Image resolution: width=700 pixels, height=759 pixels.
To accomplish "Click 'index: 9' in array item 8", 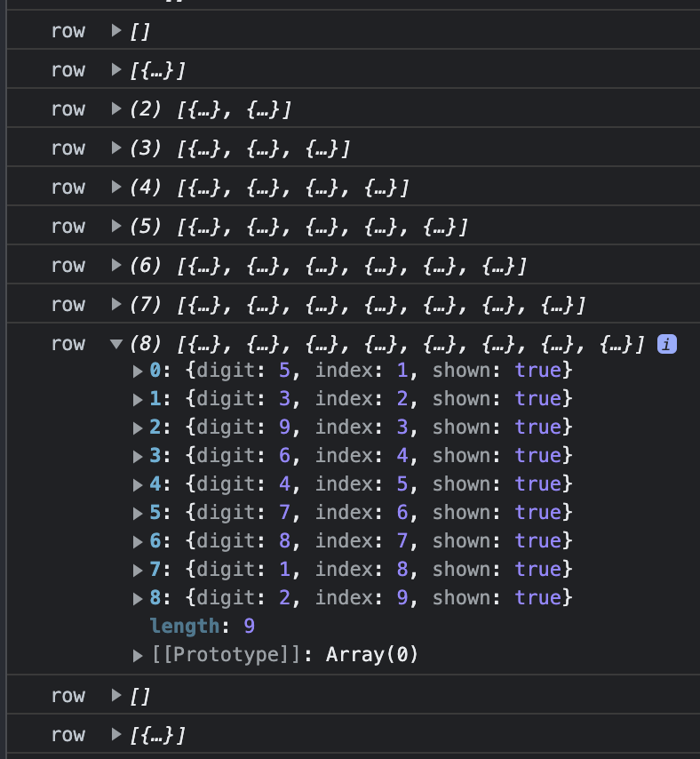I will (362, 598).
